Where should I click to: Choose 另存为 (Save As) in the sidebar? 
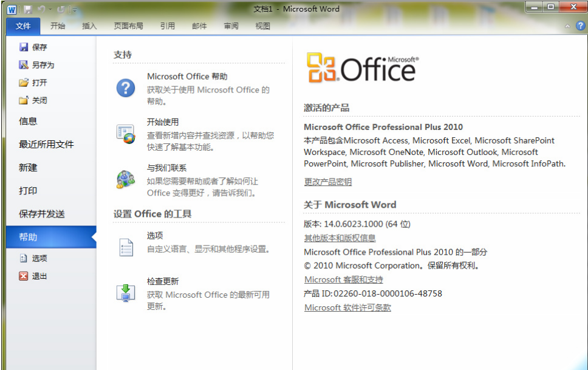tap(36, 65)
